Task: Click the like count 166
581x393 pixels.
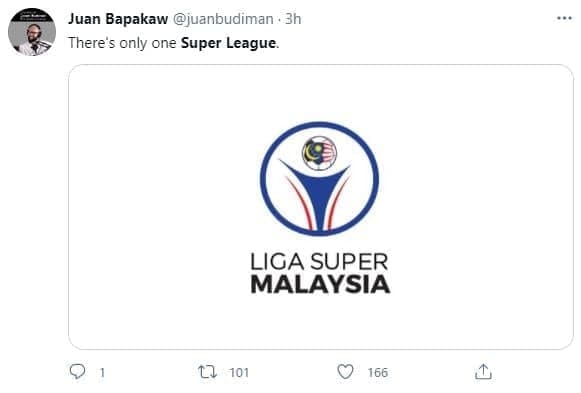Action: coord(378,372)
